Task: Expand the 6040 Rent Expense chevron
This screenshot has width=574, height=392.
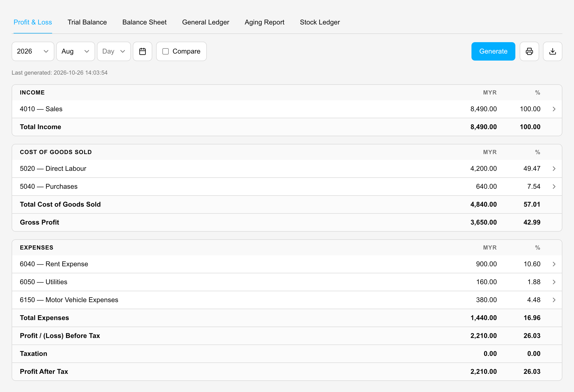Action: [x=554, y=264]
